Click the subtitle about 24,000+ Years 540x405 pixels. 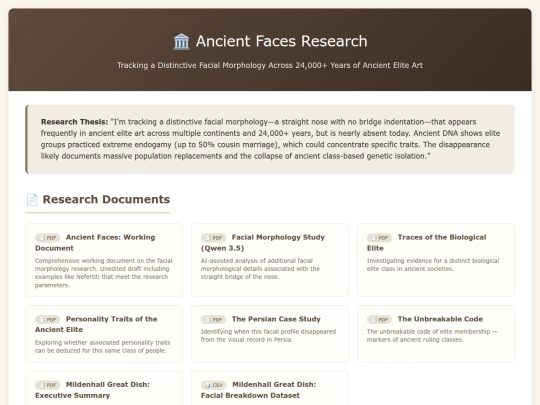coord(270,65)
